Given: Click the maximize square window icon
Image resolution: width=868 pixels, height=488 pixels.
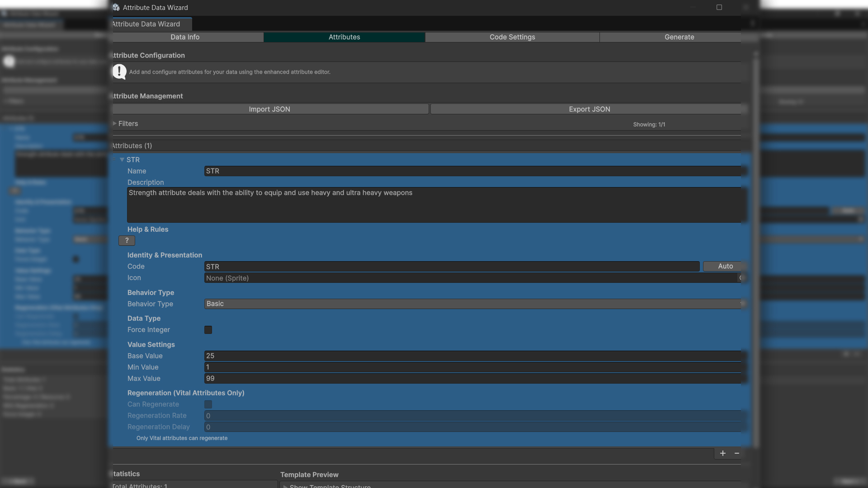Looking at the screenshot, I should click(x=719, y=7).
